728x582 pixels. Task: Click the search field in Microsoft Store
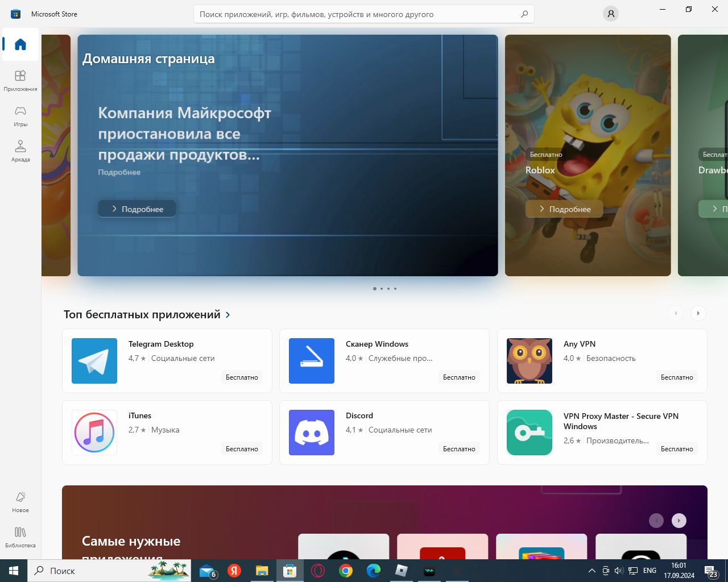pyautogui.click(x=364, y=14)
